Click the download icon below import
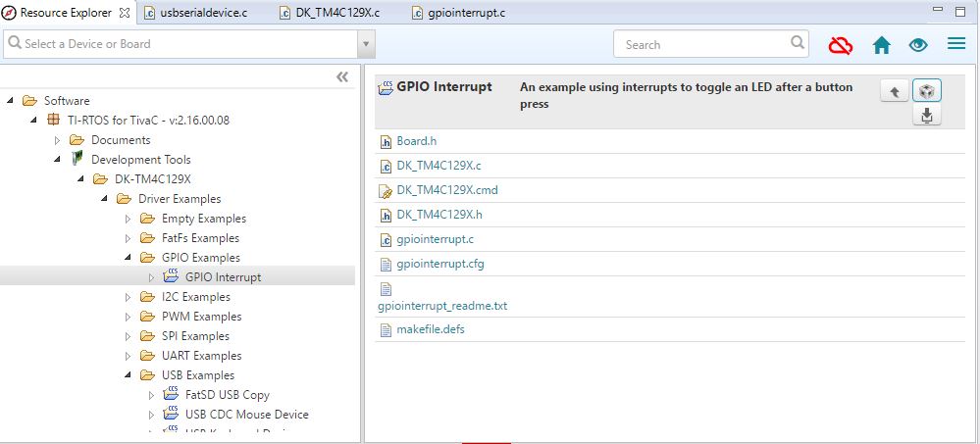 (927, 115)
